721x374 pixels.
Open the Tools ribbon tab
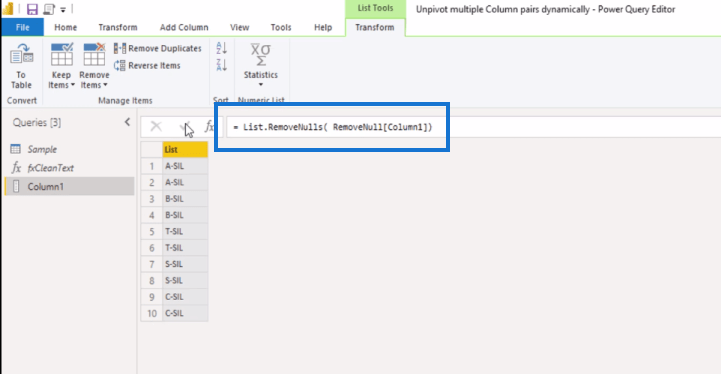(281, 27)
